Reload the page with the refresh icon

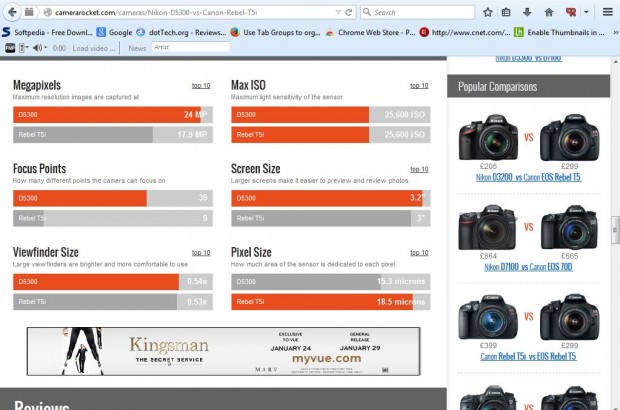347,12
